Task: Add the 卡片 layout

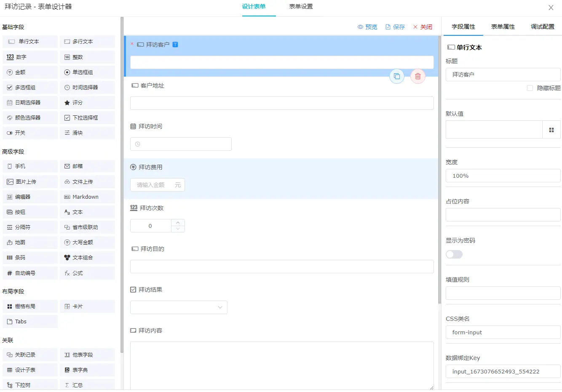Action: (87, 306)
